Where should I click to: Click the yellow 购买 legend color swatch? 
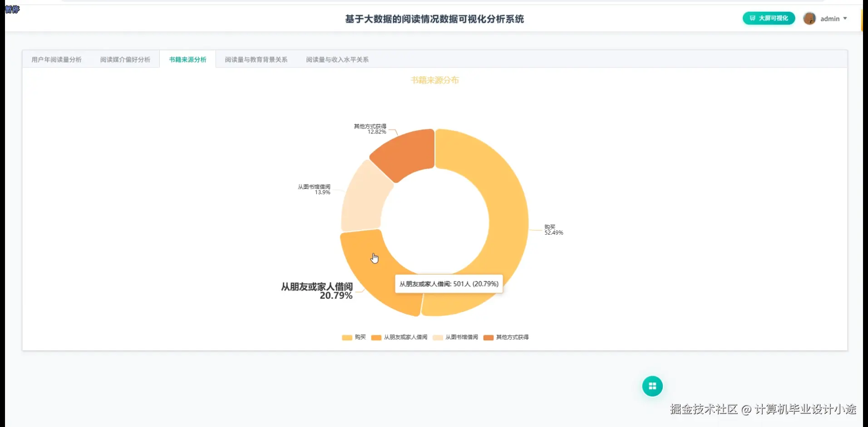point(347,337)
